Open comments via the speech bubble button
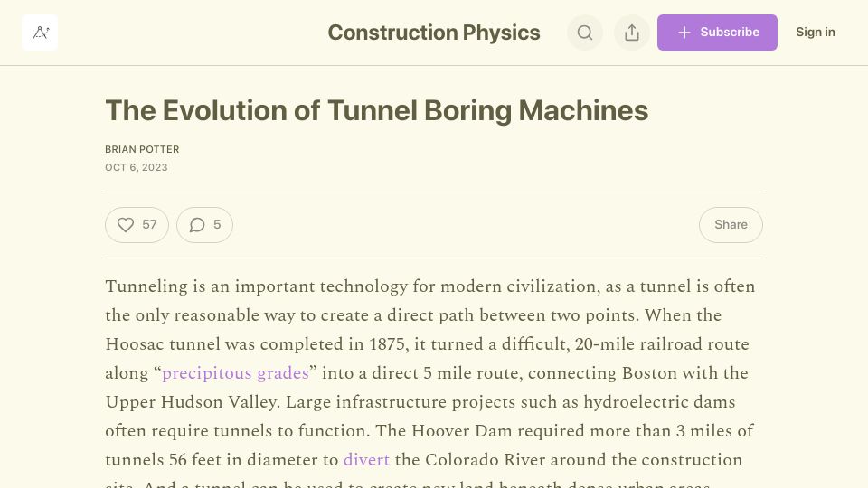Screen dimensions: 868x488 click(204, 225)
